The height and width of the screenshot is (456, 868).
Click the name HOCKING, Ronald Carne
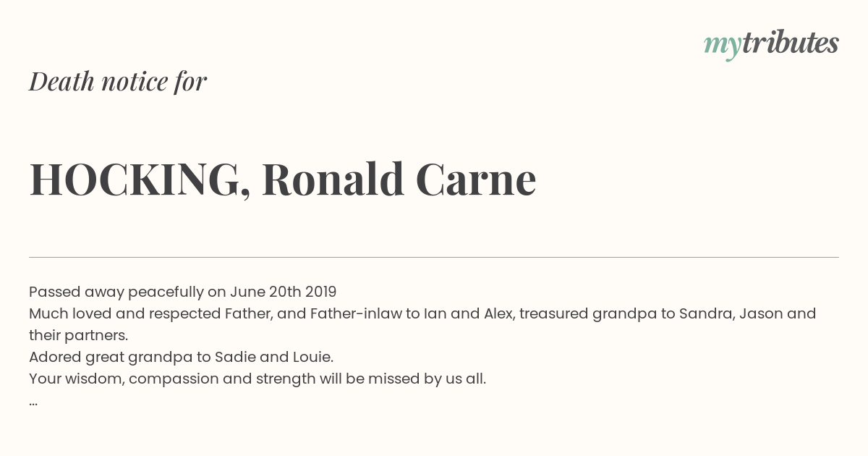(283, 180)
